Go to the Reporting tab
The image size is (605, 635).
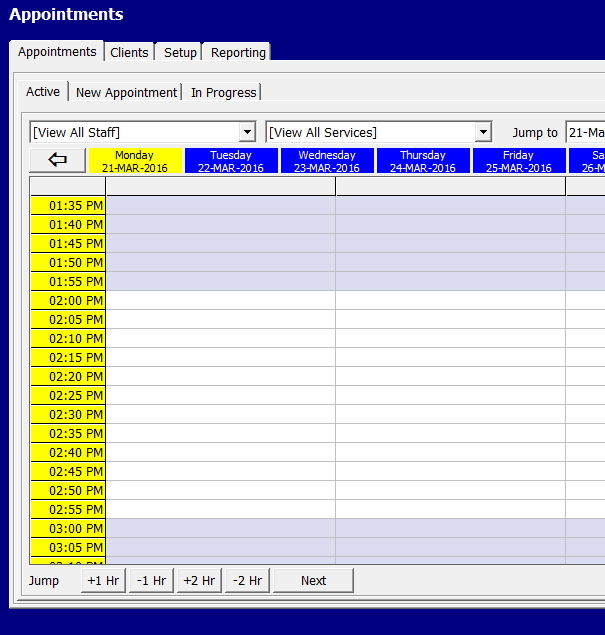point(238,52)
